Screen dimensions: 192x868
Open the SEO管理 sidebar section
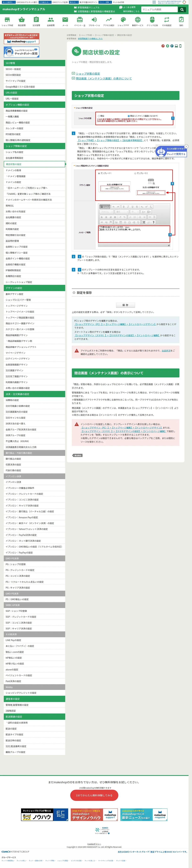(34, 63)
